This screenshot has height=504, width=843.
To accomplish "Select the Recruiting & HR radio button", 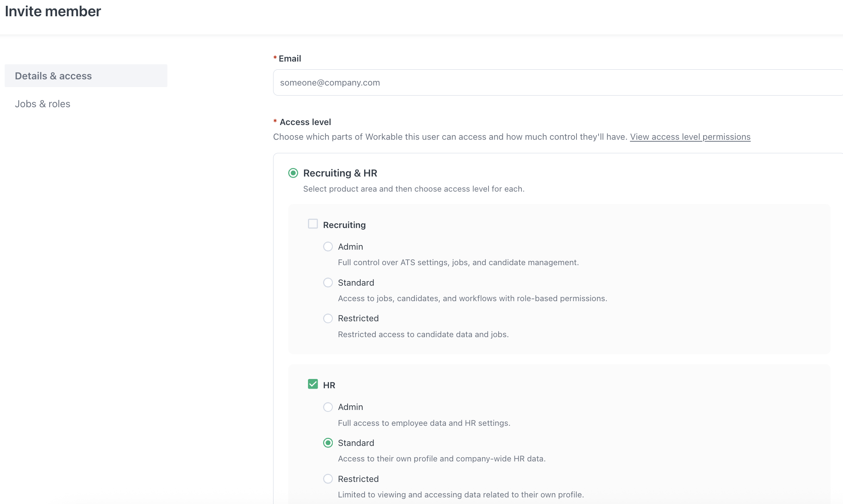I will 293,173.
